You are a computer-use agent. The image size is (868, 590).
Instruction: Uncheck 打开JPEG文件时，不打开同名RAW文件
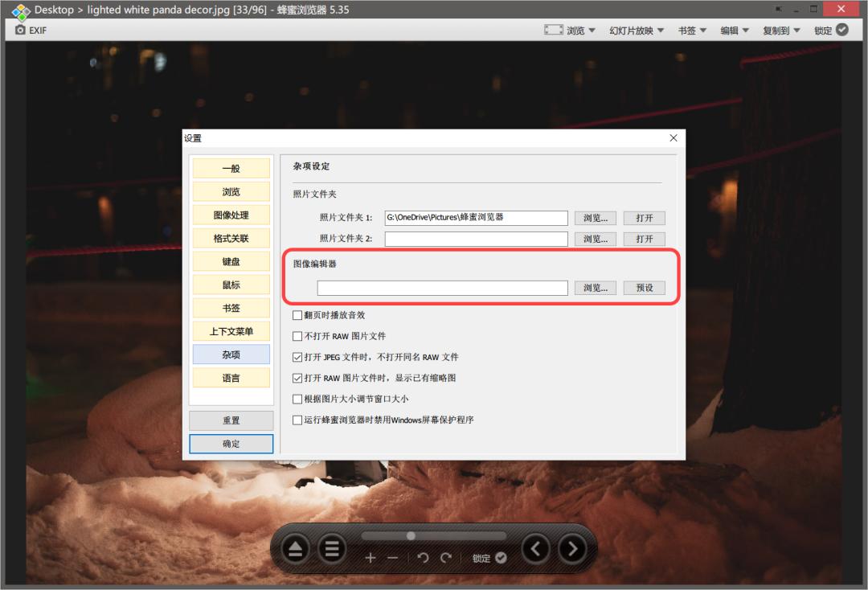pyautogui.click(x=296, y=356)
